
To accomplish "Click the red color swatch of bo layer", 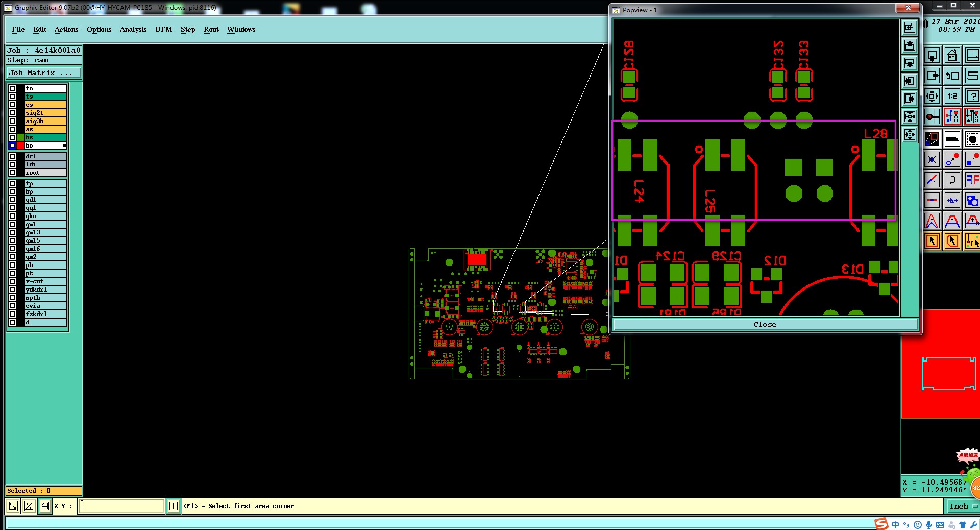I will (x=20, y=146).
